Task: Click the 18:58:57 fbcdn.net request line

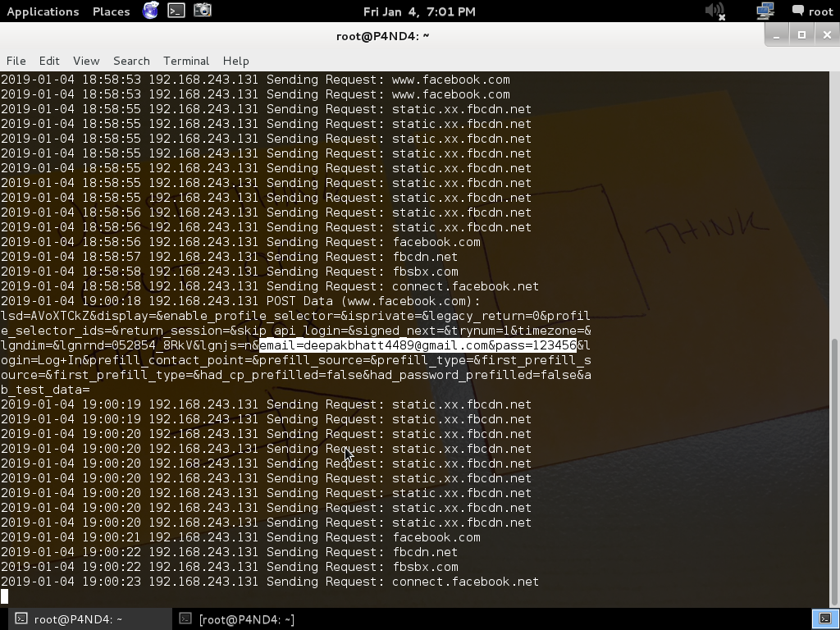Action: click(x=230, y=257)
